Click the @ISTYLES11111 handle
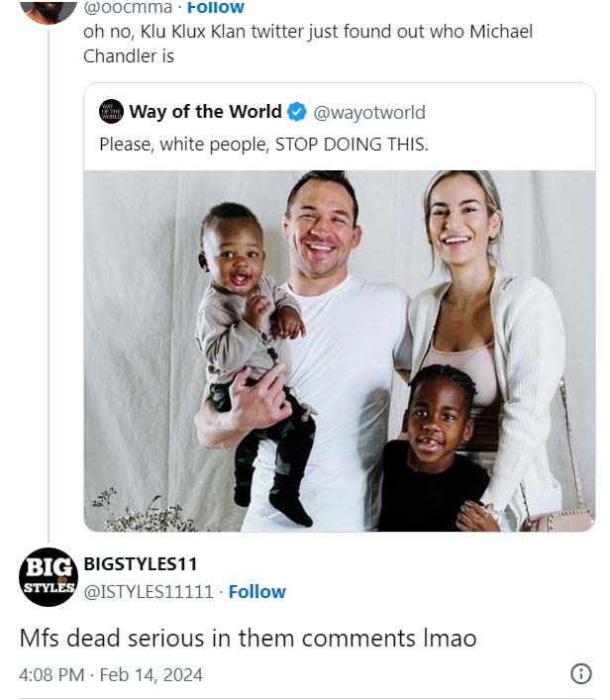610x700 pixels. pyautogui.click(x=149, y=592)
